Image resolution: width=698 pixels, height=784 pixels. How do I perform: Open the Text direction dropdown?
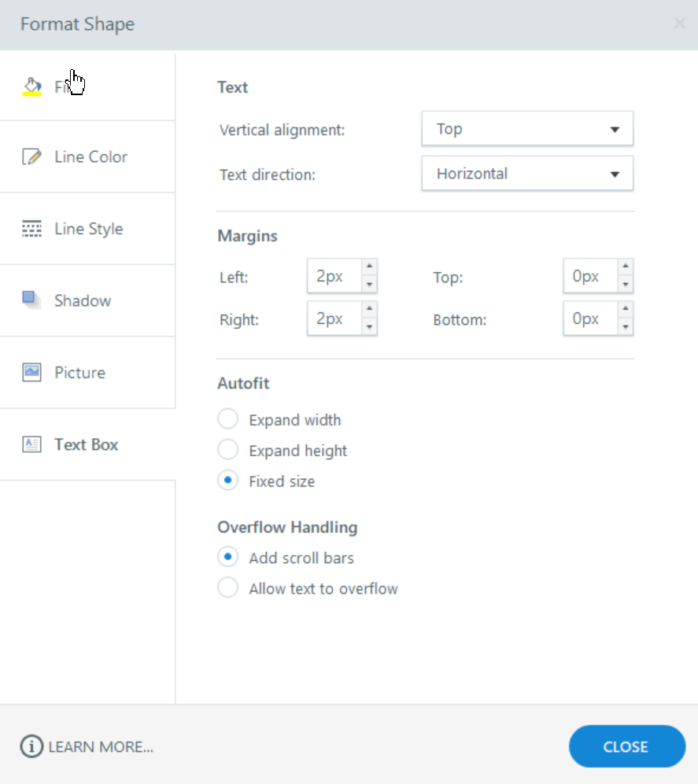tap(527, 174)
